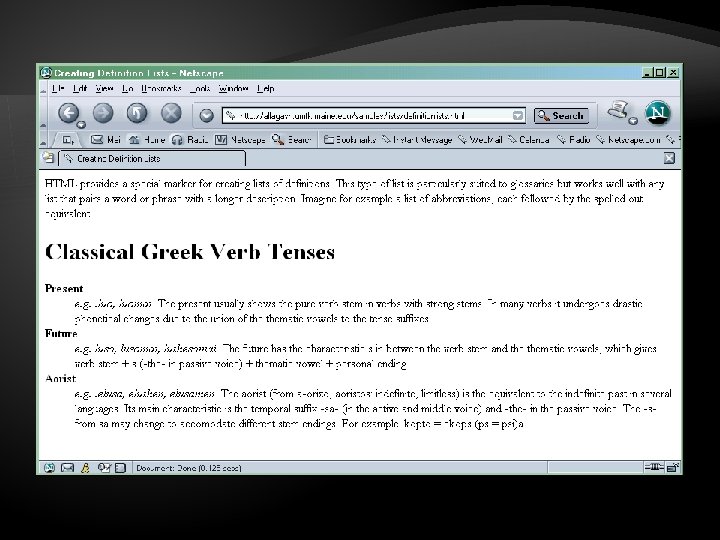This screenshot has width=720, height=540.
Task: Click the WebMail bookmark
Action: pos(480,140)
